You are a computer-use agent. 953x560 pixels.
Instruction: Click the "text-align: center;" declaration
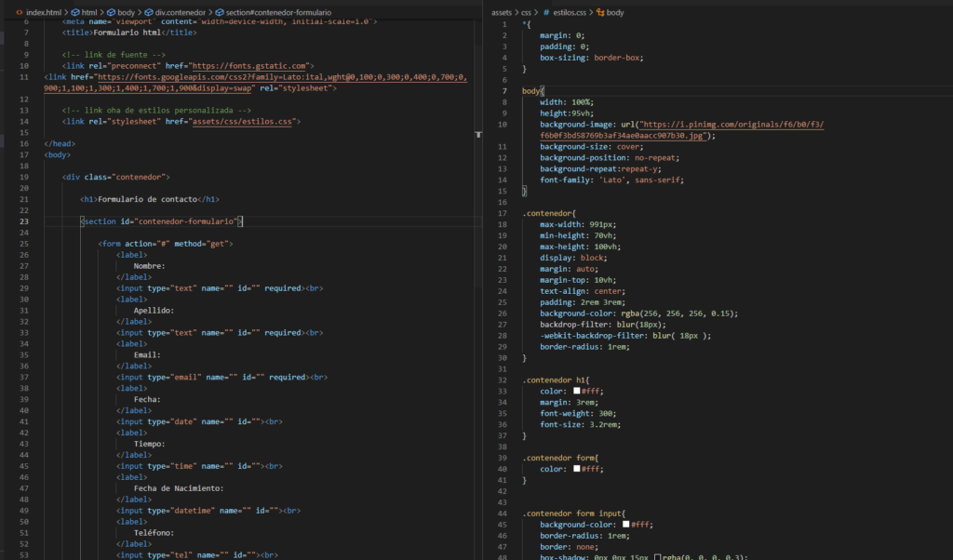click(583, 291)
